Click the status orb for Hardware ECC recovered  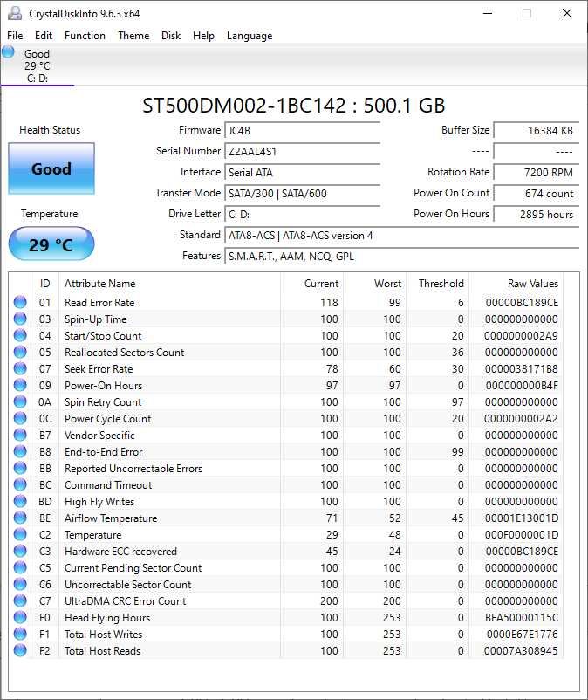(20, 551)
